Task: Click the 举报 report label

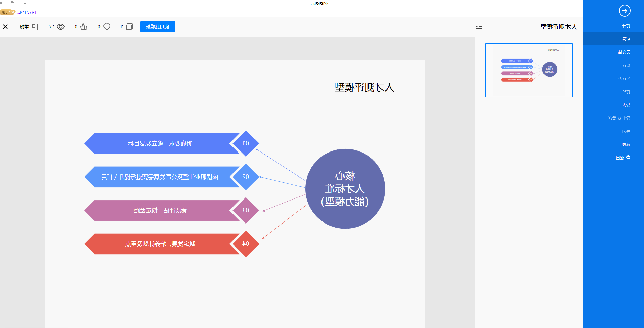Action: pyautogui.click(x=24, y=27)
